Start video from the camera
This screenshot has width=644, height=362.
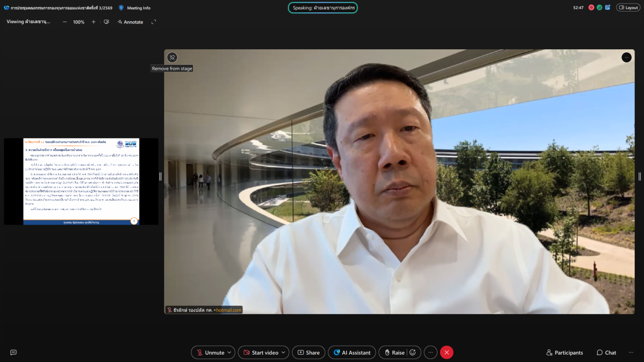261,353
